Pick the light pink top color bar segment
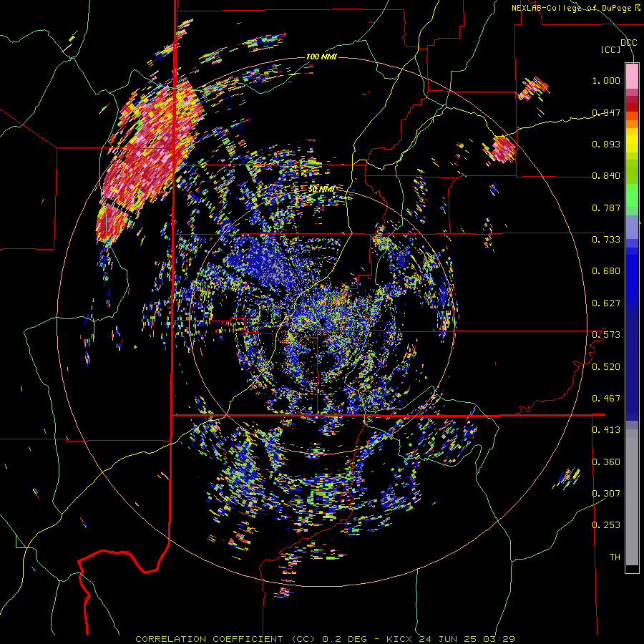The width and height of the screenshot is (644, 644). pos(632,77)
